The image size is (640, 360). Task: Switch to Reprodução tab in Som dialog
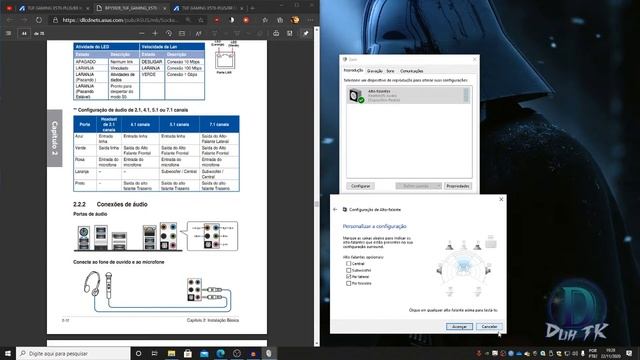tap(353, 70)
